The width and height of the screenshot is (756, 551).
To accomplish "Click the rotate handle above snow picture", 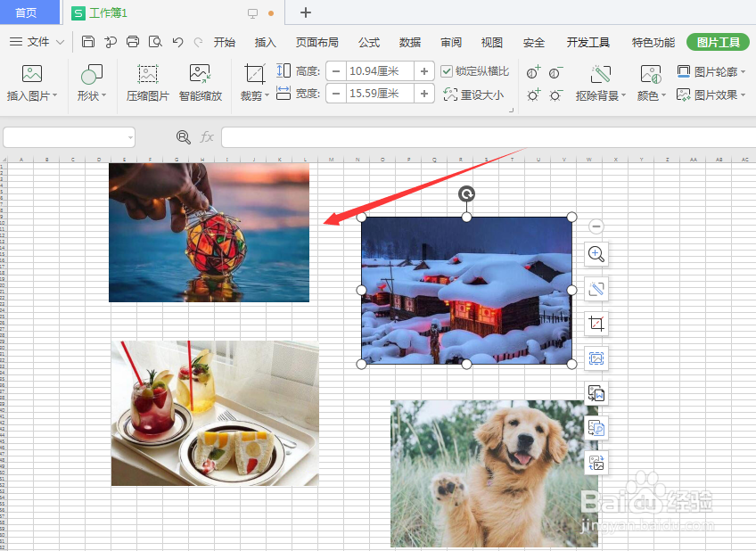I will click(x=466, y=193).
